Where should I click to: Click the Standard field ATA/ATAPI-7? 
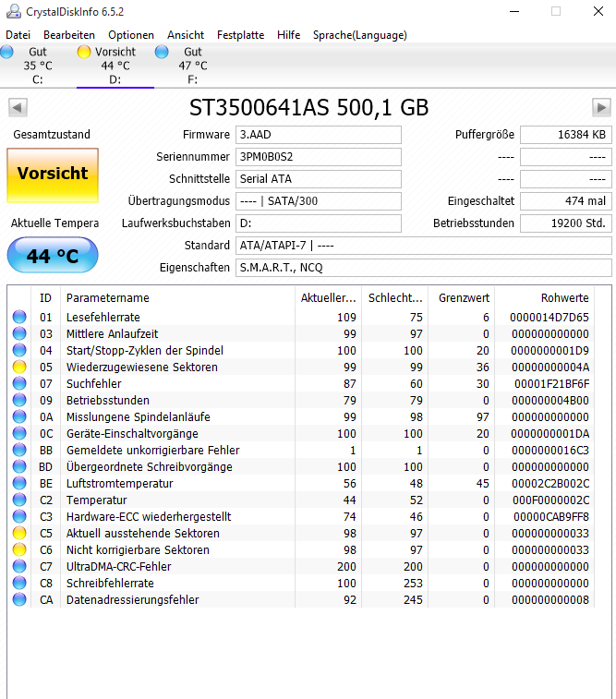click(x=424, y=246)
